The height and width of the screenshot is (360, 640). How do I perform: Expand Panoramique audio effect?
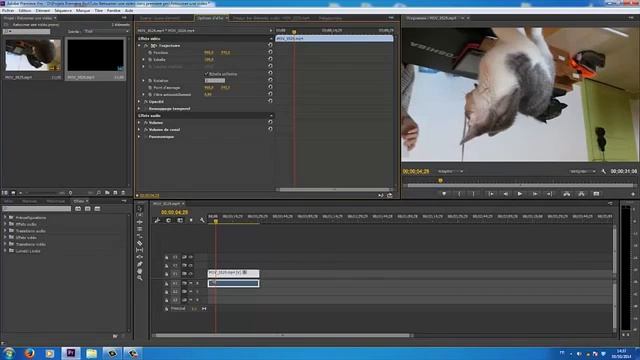pyautogui.click(x=140, y=136)
